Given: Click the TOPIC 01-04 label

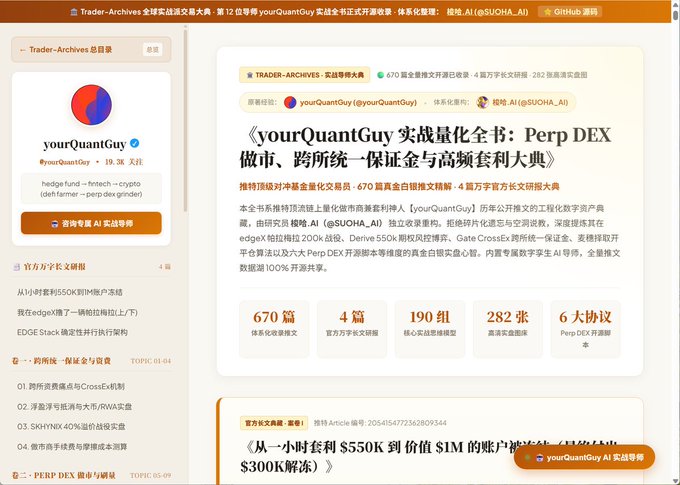Looking at the screenshot, I should point(151,361).
